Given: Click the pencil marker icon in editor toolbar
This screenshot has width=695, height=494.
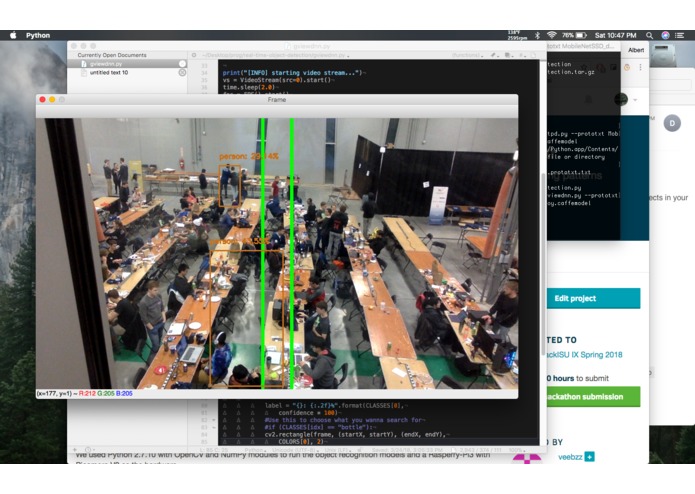Looking at the screenshot, I should [x=493, y=55].
